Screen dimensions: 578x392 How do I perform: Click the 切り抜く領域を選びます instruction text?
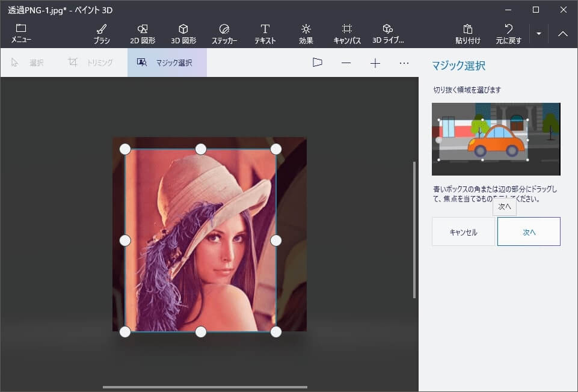(467, 90)
